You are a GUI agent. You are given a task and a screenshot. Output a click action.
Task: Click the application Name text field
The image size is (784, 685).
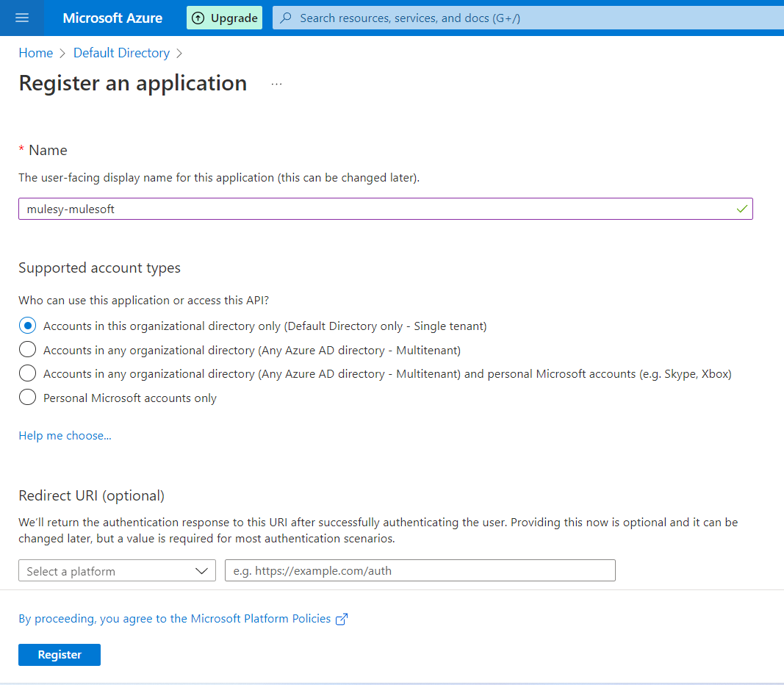[375, 209]
